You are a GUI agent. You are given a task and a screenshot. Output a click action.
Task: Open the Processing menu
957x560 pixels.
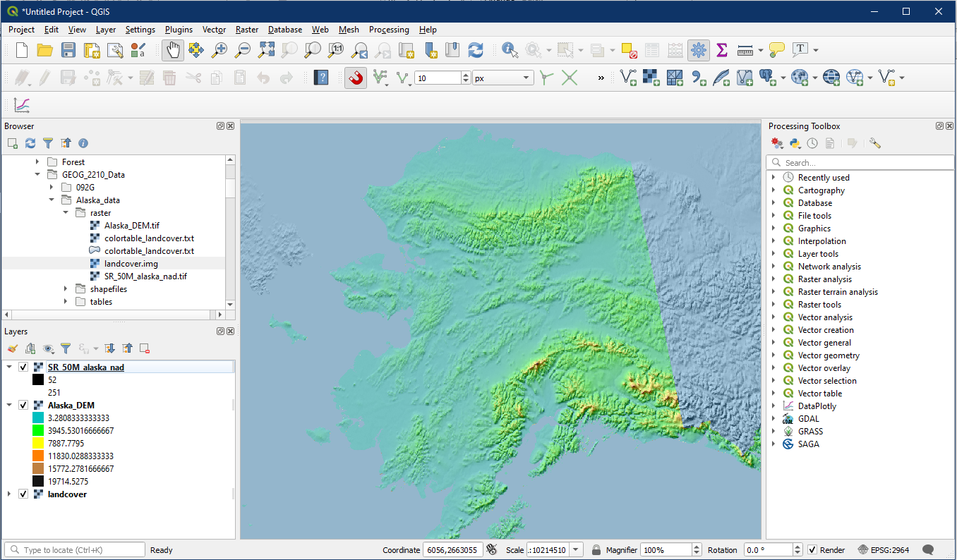pyautogui.click(x=388, y=30)
